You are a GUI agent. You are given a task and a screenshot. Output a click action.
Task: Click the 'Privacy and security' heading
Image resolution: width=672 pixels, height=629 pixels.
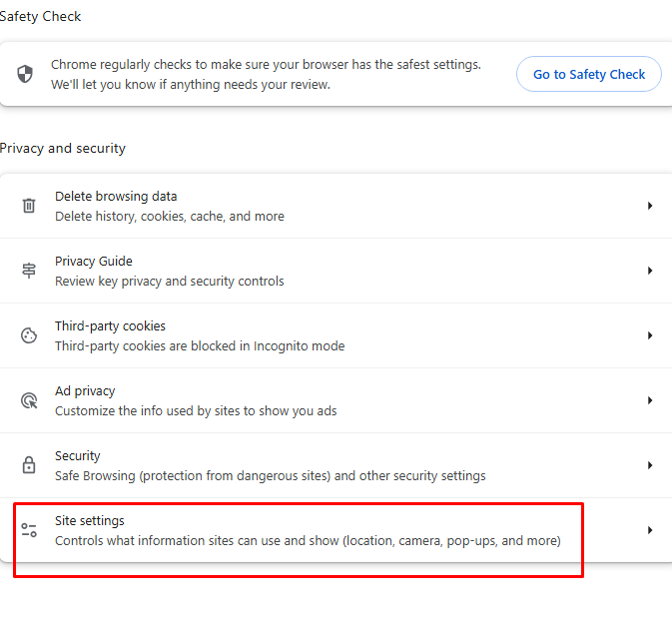(63, 148)
